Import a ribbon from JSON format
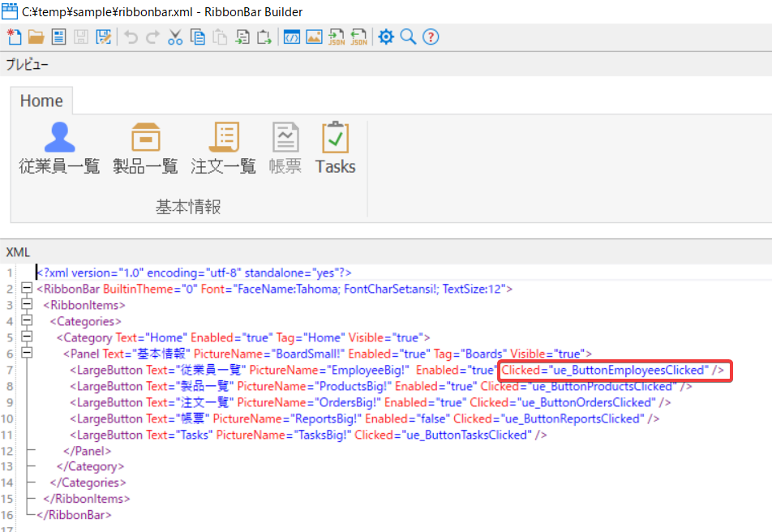 pyautogui.click(x=358, y=36)
